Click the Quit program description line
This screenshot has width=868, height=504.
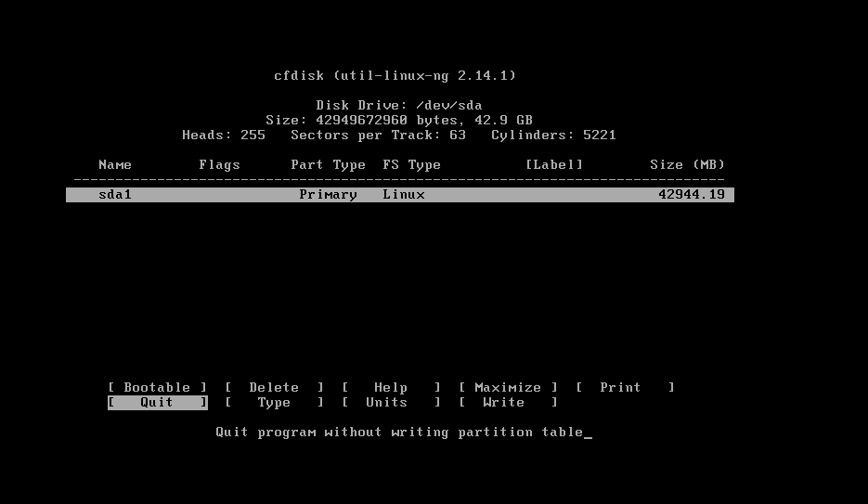(399, 433)
